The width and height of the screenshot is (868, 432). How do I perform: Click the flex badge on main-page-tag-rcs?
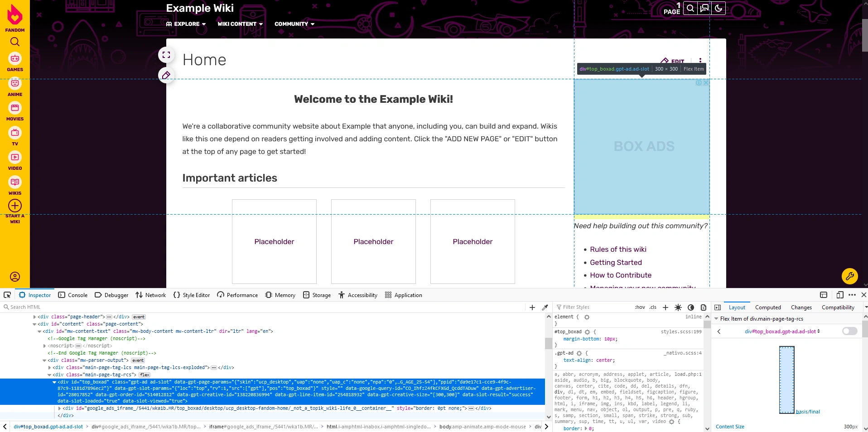(x=145, y=375)
